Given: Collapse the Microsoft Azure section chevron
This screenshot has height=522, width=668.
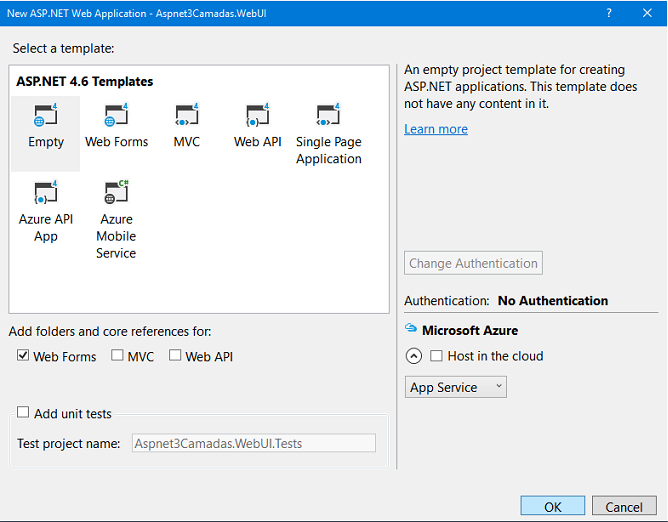Looking at the screenshot, I should pos(414,356).
